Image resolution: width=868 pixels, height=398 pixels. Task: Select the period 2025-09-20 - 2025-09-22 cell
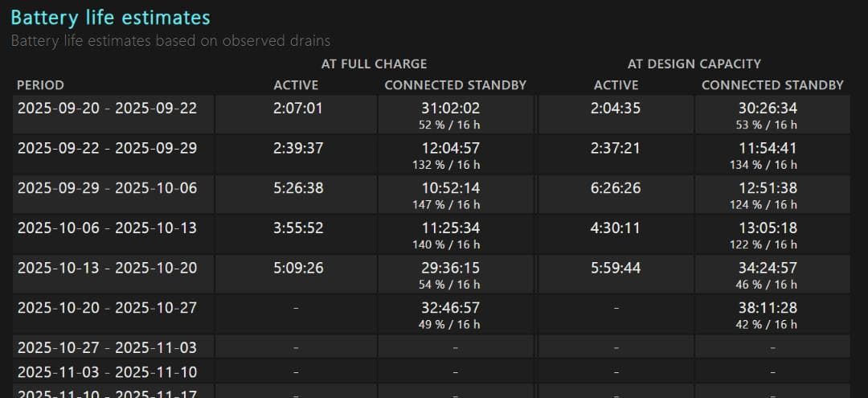[107, 108]
